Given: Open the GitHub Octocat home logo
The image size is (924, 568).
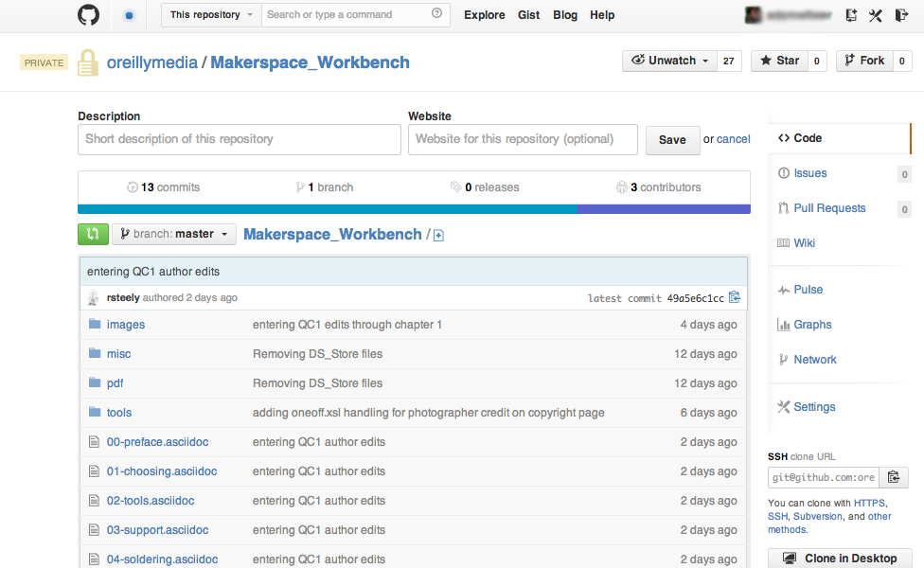Looking at the screenshot, I should click(x=88, y=15).
